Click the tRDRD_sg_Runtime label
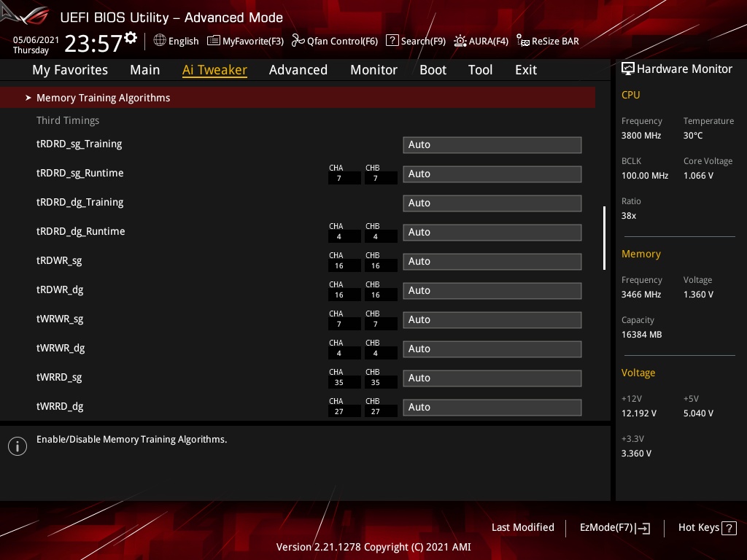This screenshot has height=560, width=747. pos(80,174)
